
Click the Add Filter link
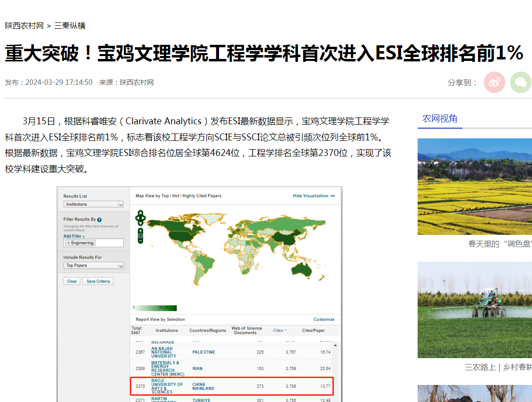(x=73, y=236)
